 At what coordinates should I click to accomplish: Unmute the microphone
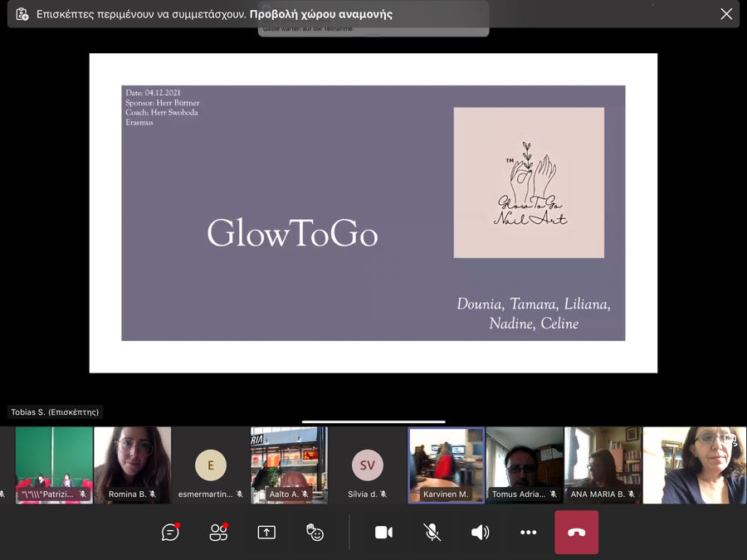[432, 533]
